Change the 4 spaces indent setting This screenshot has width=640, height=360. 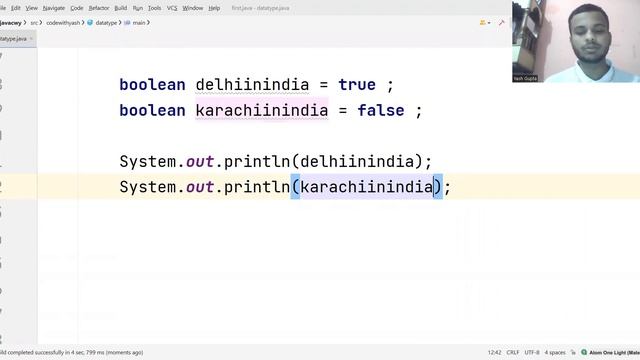(555, 352)
